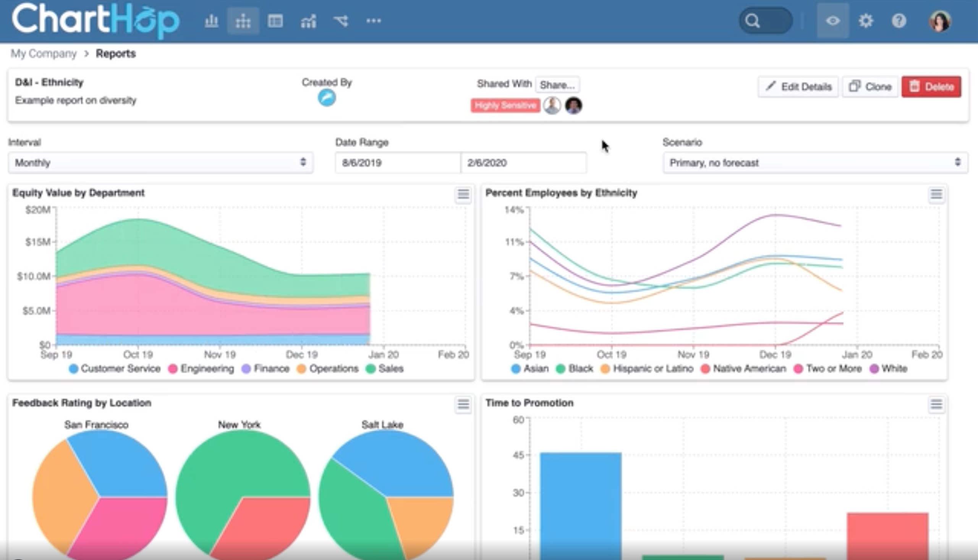Toggle Engineering series in chart legend
The height and width of the screenshot is (560, 978).
click(x=201, y=369)
